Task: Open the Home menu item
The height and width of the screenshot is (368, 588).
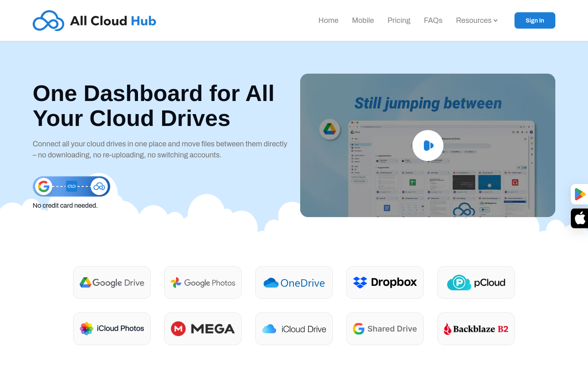Action: [x=328, y=20]
